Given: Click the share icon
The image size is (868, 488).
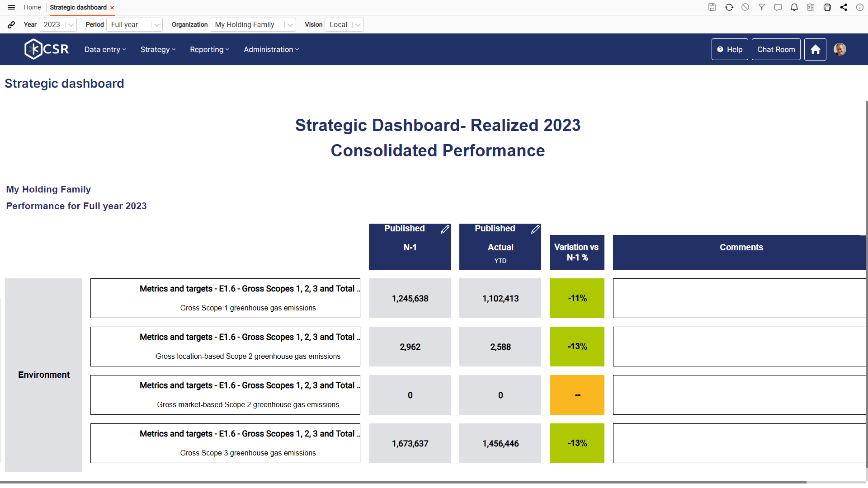Looking at the screenshot, I should click(844, 7).
